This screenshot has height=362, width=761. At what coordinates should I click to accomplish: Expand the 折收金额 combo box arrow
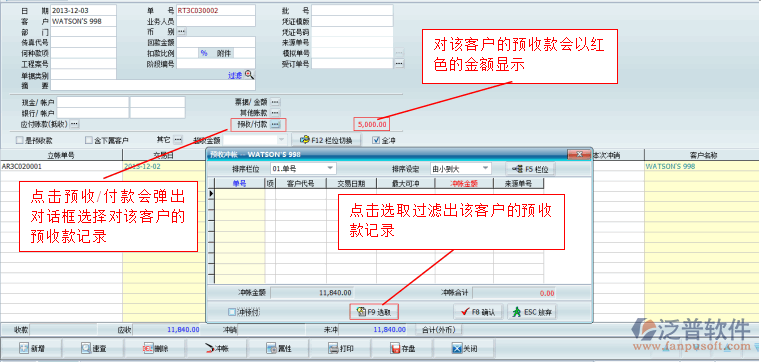pos(281,140)
